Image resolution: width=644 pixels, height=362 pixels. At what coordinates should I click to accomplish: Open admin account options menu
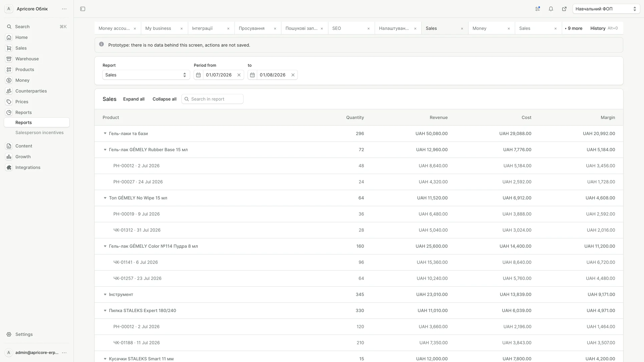pos(64,353)
